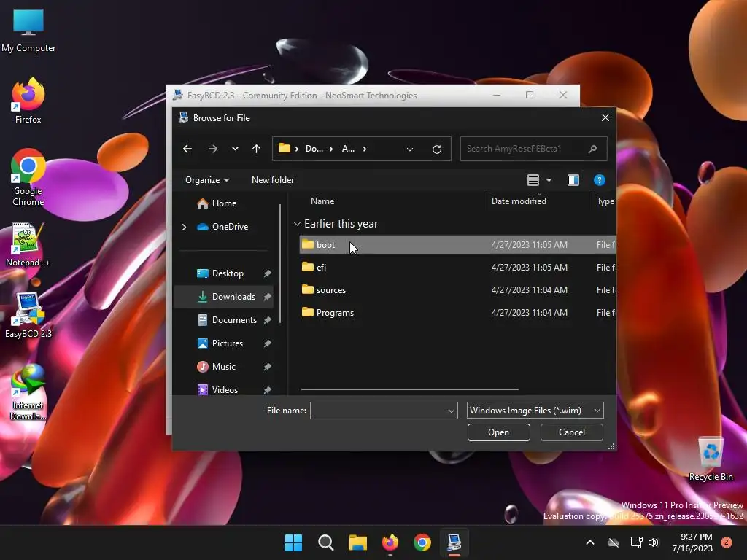Viewport: 747px width, 560px height.
Task: Launch Firefox from the desktop shortcut
Action: coord(28,101)
